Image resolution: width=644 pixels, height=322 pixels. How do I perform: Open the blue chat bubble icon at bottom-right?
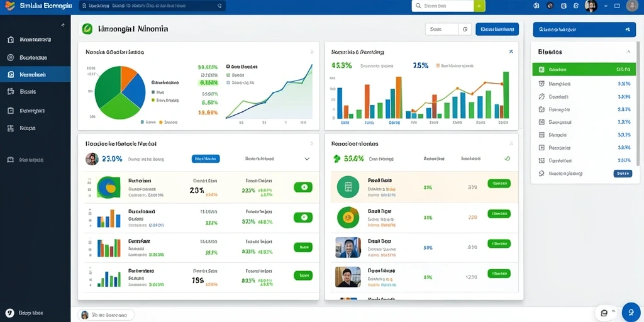(630, 312)
